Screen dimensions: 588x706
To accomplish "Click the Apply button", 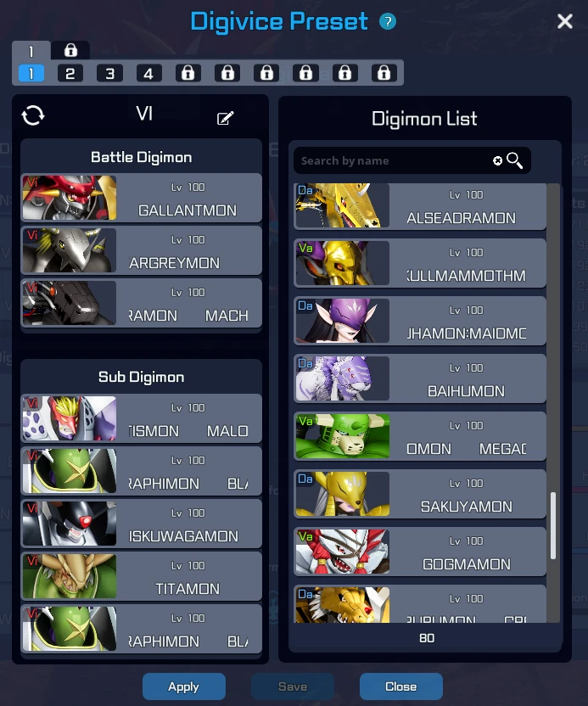I will tap(183, 686).
